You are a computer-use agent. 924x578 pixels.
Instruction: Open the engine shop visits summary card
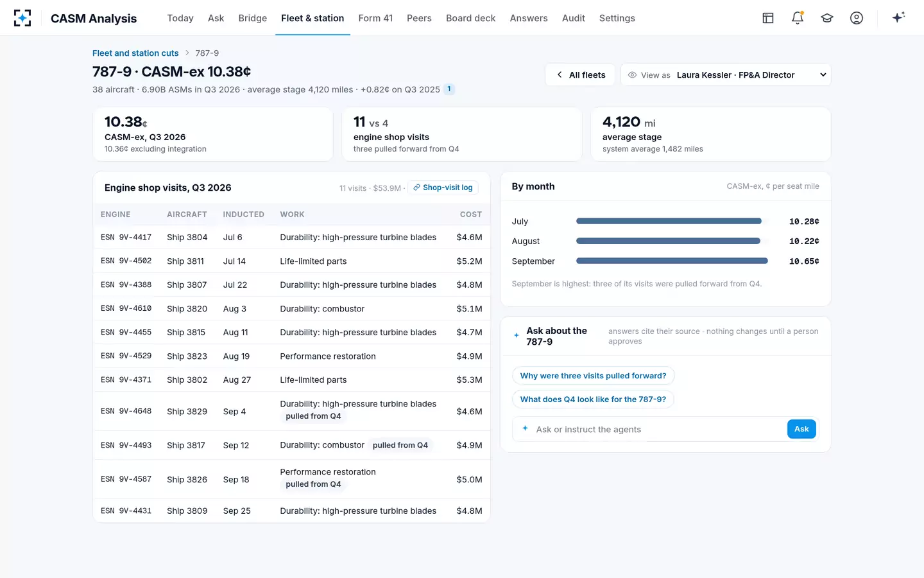462,134
